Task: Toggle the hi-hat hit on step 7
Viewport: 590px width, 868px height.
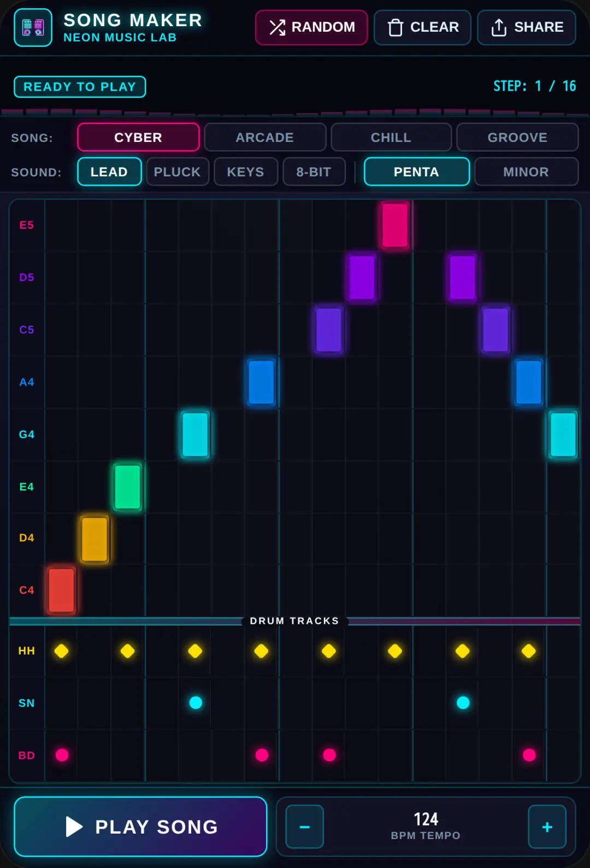Action: [261, 651]
